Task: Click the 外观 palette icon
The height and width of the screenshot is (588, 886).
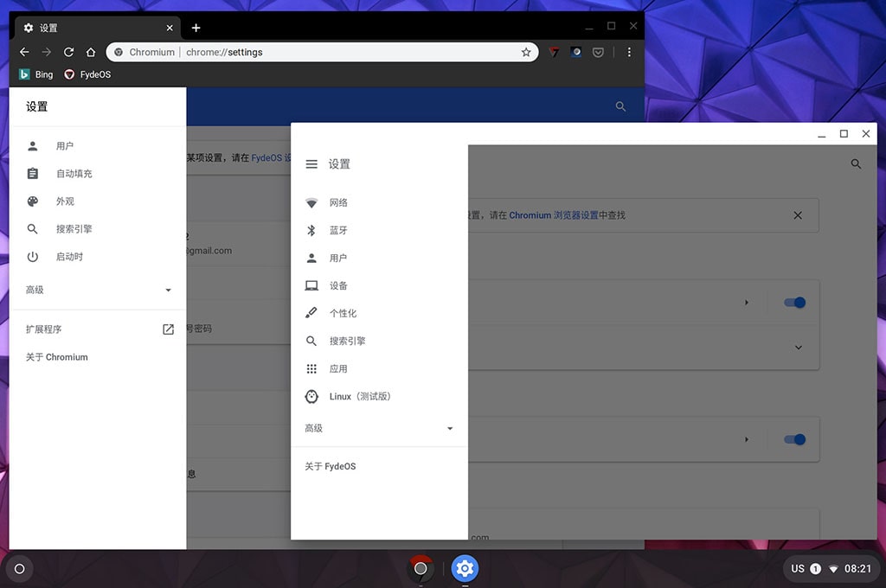Action: click(33, 201)
